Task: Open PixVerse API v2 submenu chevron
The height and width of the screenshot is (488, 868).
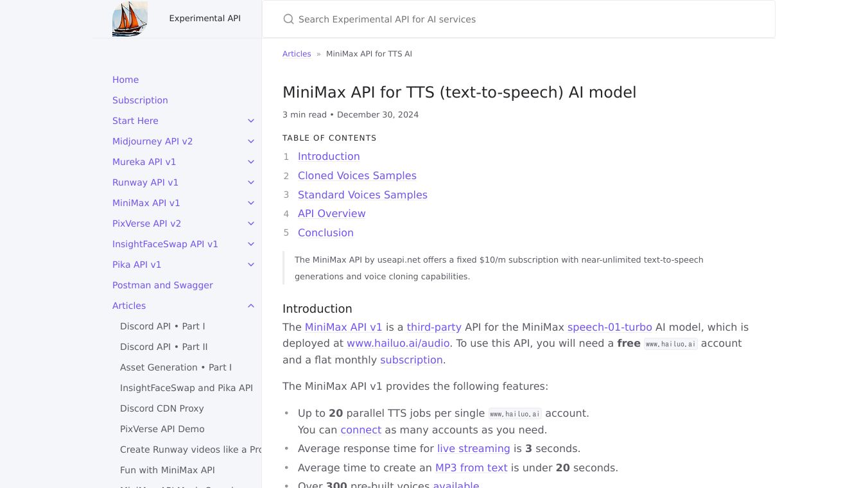Action: pyautogui.click(x=251, y=223)
